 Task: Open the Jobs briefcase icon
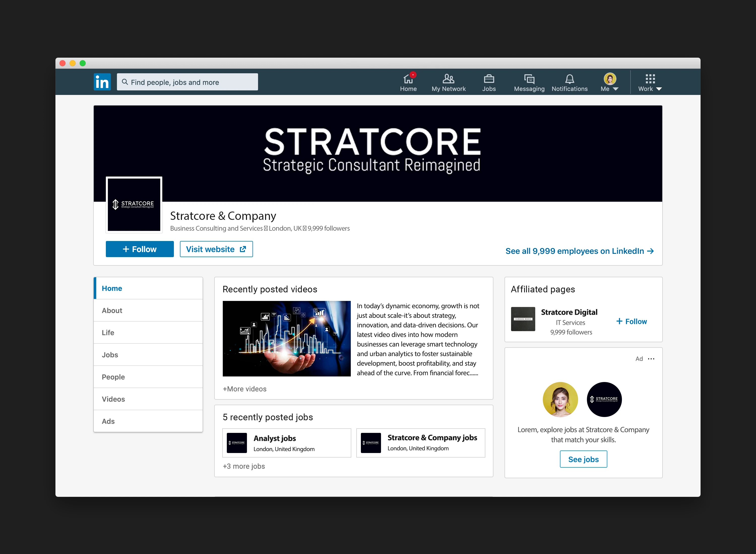489,79
